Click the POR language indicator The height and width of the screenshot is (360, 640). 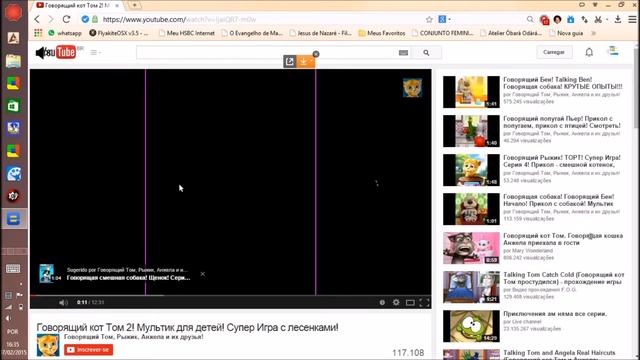pos(13,332)
